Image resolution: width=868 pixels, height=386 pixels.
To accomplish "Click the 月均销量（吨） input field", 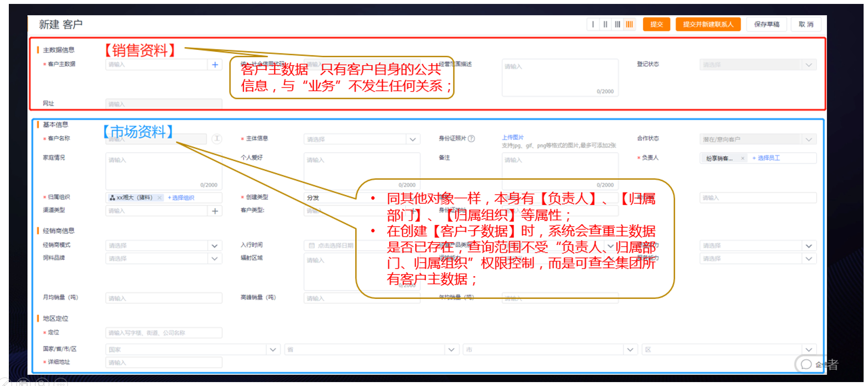I will pos(164,298).
